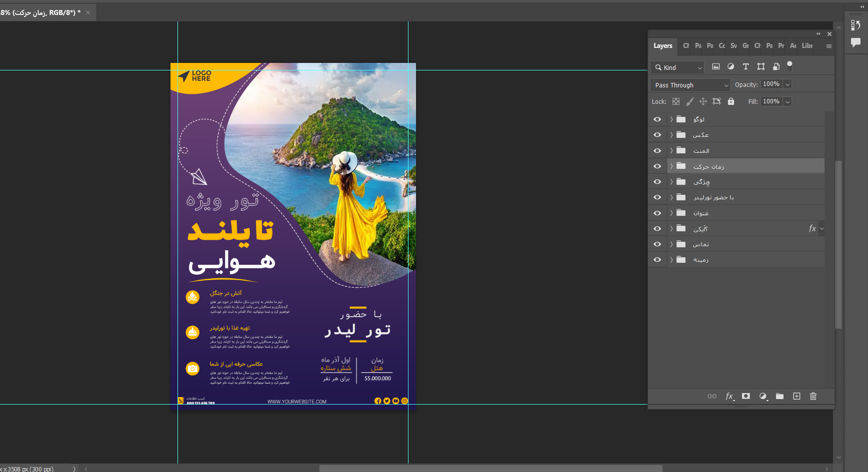Switch to the Libraries tab
868x472 pixels.
click(x=807, y=46)
